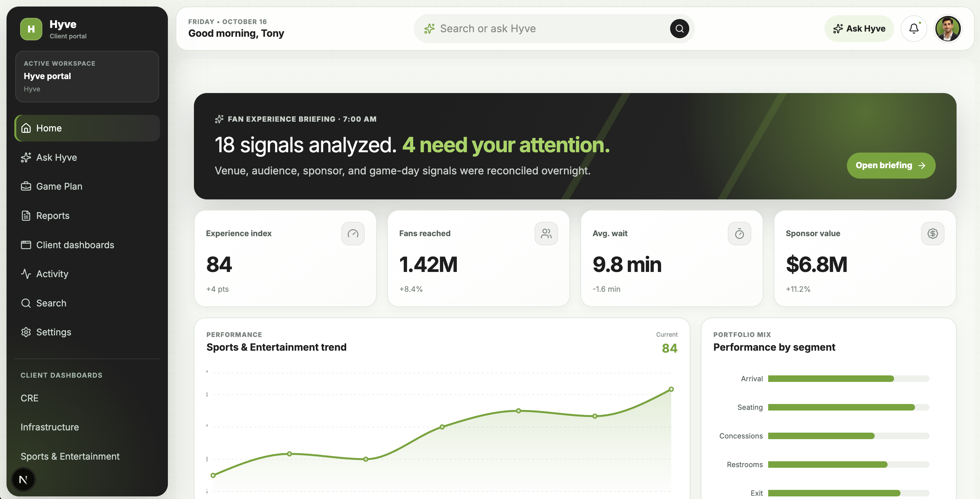The width and height of the screenshot is (980, 499).
Task: Click the last data point on trend chart
Action: pyautogui.click(x=671, y=389)
